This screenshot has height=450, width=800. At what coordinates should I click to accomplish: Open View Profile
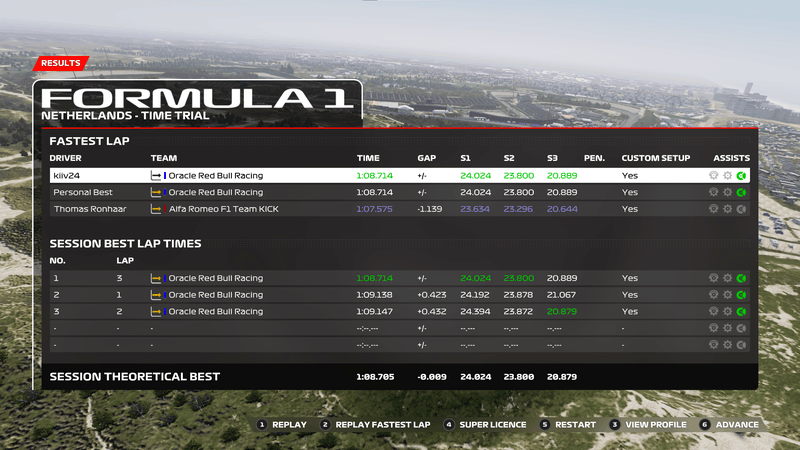coord(656,424)
